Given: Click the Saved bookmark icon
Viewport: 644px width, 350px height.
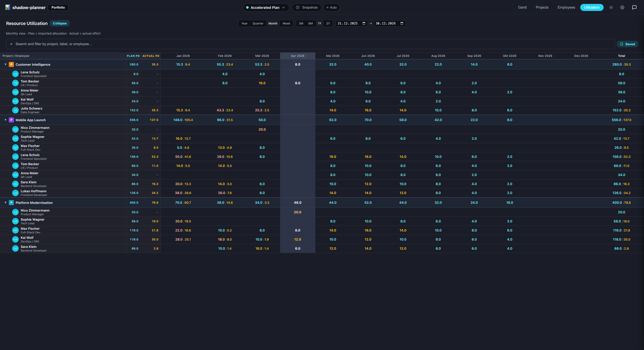Looking at the screenshot, I should [x=622, y=44].
